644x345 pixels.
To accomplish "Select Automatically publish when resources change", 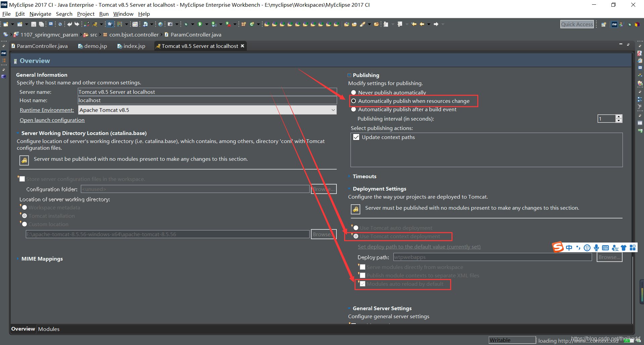I will coord(354,101).
